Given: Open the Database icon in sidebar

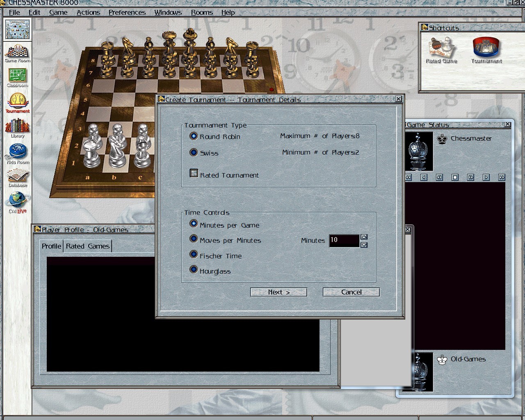Looking at the screenshot, I should 18,178.
